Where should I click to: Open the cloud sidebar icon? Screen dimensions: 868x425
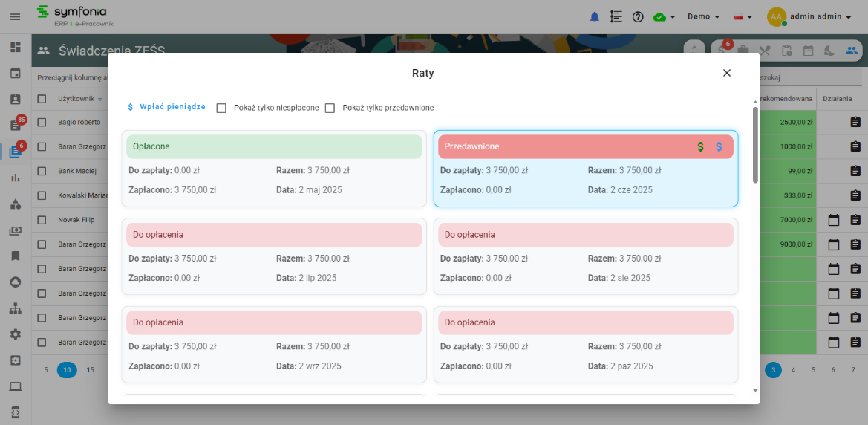pos(16,282)
